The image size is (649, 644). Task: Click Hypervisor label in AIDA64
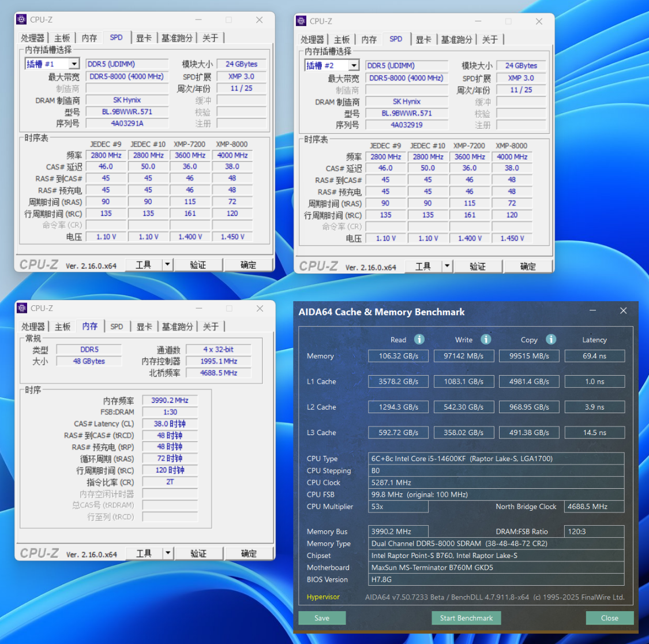(x=323, y=597)
